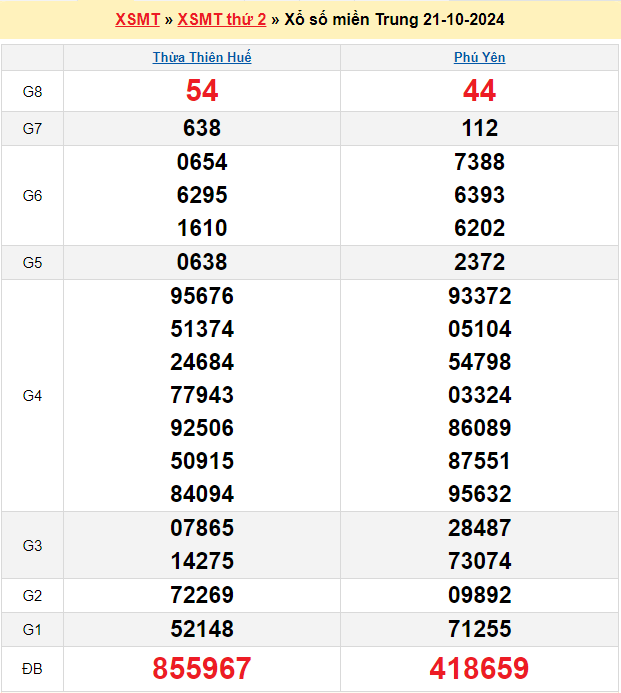Click the G1 result 52148
Screen dimensions: 621x693
(202, 629)
